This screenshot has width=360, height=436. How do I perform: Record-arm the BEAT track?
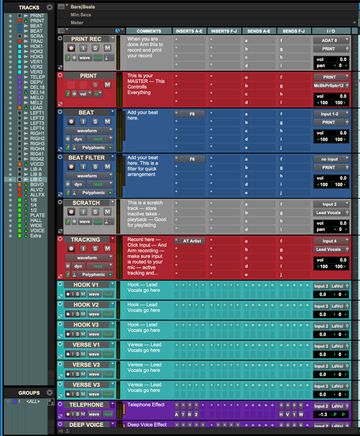pos(71,122)
